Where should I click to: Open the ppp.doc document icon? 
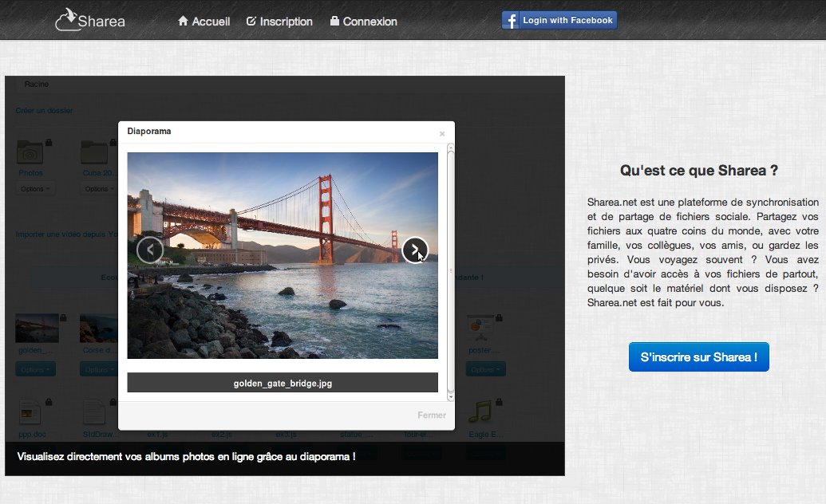pyautogui.click(x=30, y=411)
